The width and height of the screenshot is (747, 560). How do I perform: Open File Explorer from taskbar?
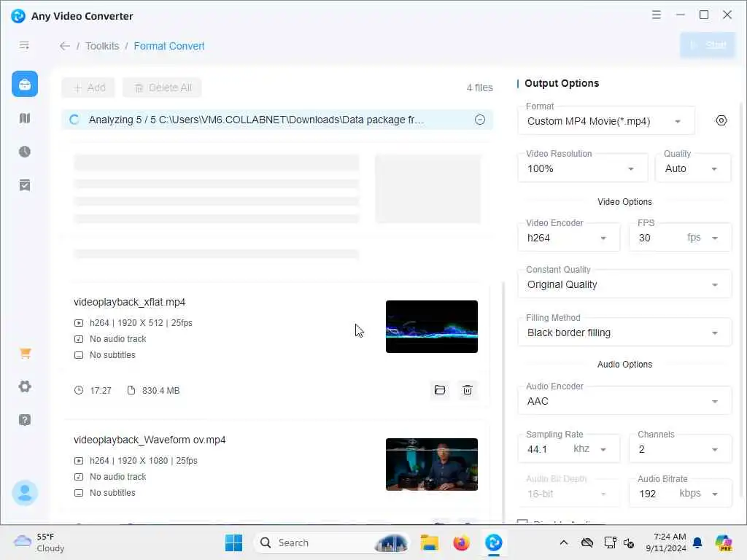pyautogui.click(x=429, y=542)
